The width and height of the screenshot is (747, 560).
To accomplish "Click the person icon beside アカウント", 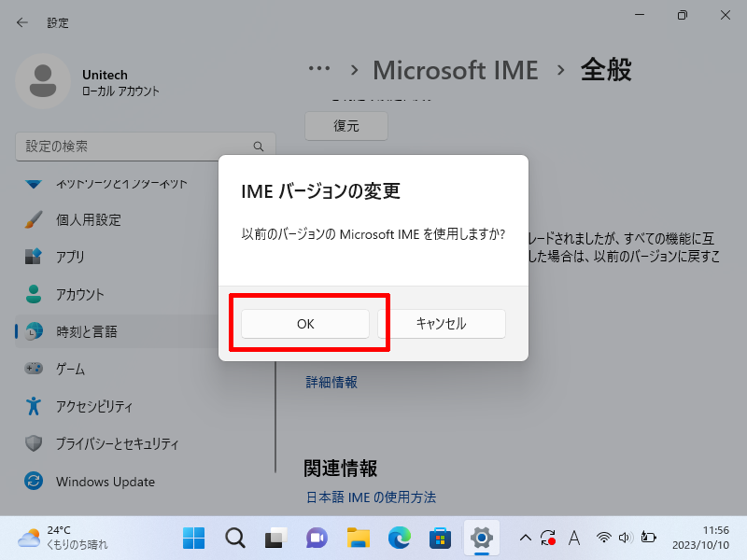I will (x=34, y=294).
